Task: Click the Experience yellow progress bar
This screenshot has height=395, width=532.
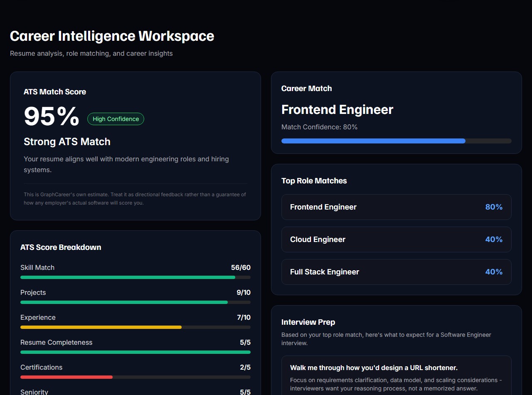Action: tap(135, 327)
